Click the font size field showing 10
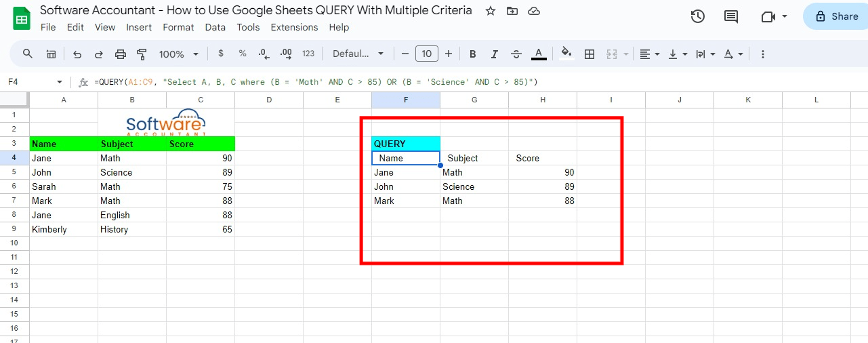The height and width of the screenshot is (343, 868). (x=427, y=54)
